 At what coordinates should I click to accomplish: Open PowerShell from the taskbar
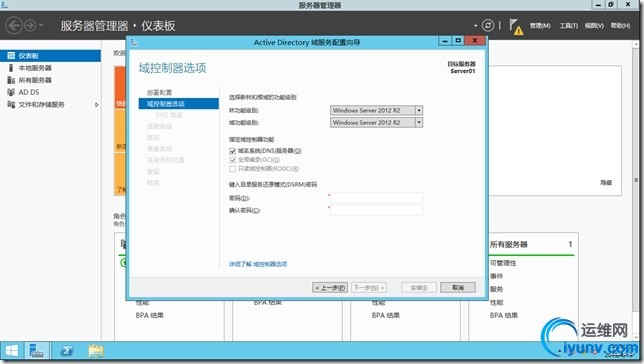(67, 351)
